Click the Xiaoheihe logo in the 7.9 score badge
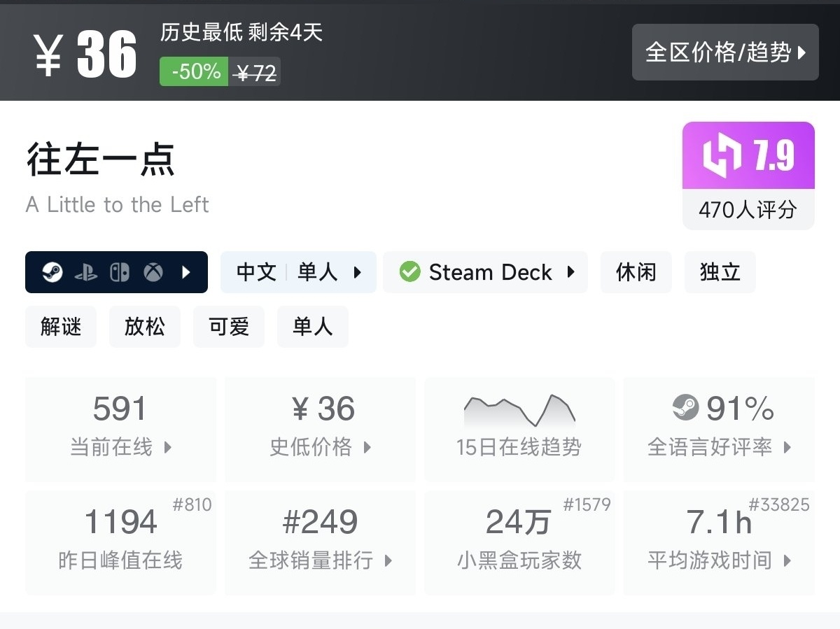This screenshot has width=840, height=629. point(722,155)
